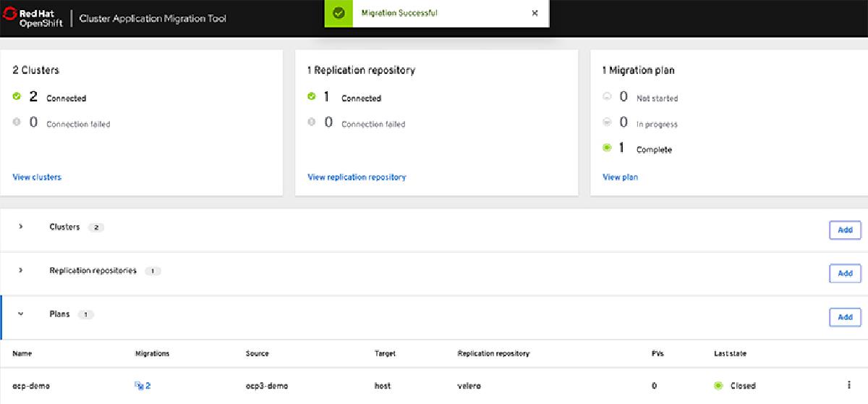
Task: Click the Replication repositories count badge
Action: click(153, 271)
